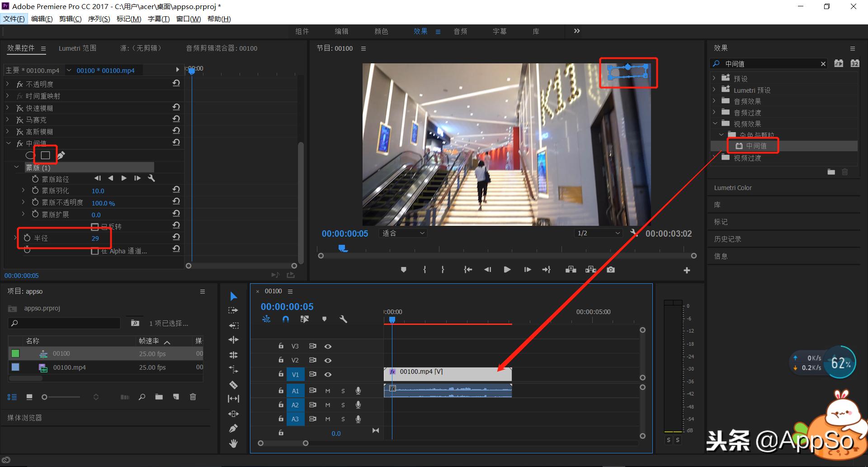This screenshot has width=868, height=467.
Task: Select the Razor tool in the tools panel
Action: click(233, 385)
